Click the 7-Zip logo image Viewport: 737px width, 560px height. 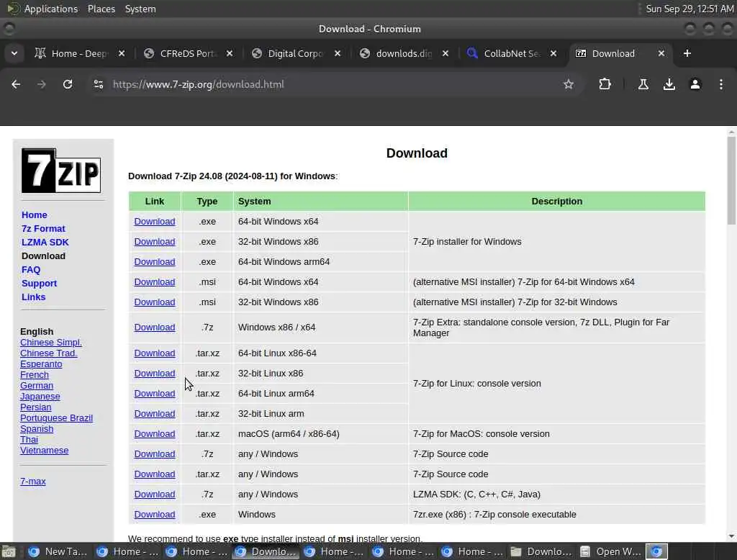(61, 171)
